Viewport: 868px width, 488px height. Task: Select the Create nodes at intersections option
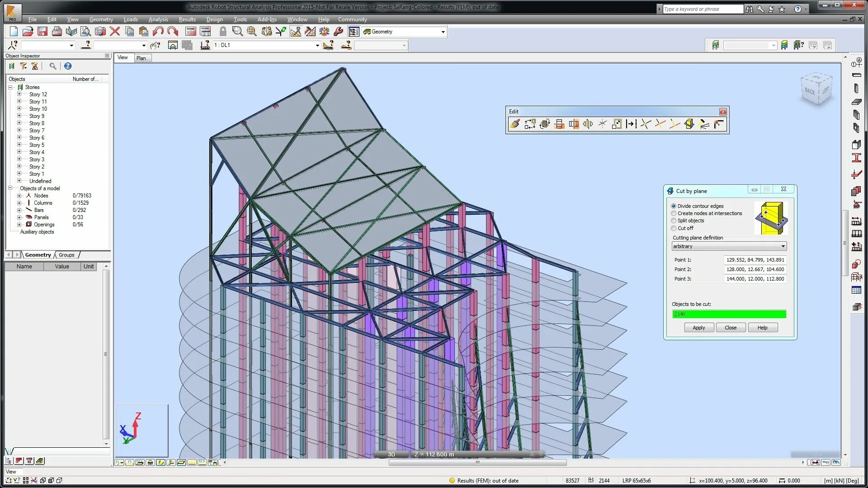674,213
